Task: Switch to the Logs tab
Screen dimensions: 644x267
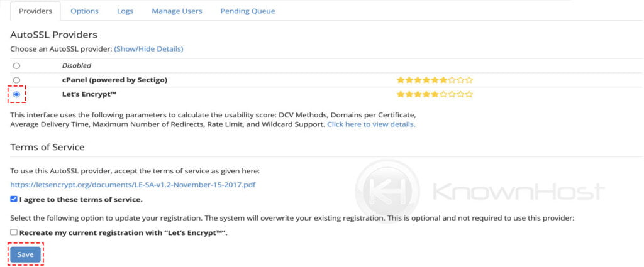Action: (x=125, y=11)
